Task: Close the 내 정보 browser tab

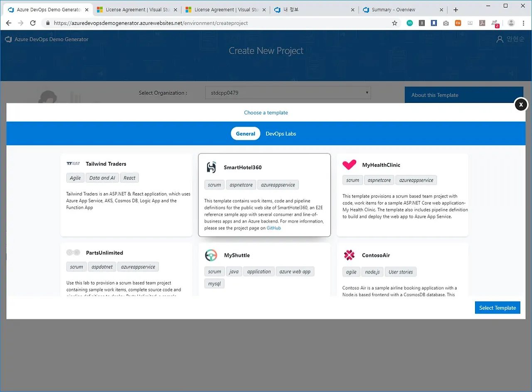Action: click(352, 10)
